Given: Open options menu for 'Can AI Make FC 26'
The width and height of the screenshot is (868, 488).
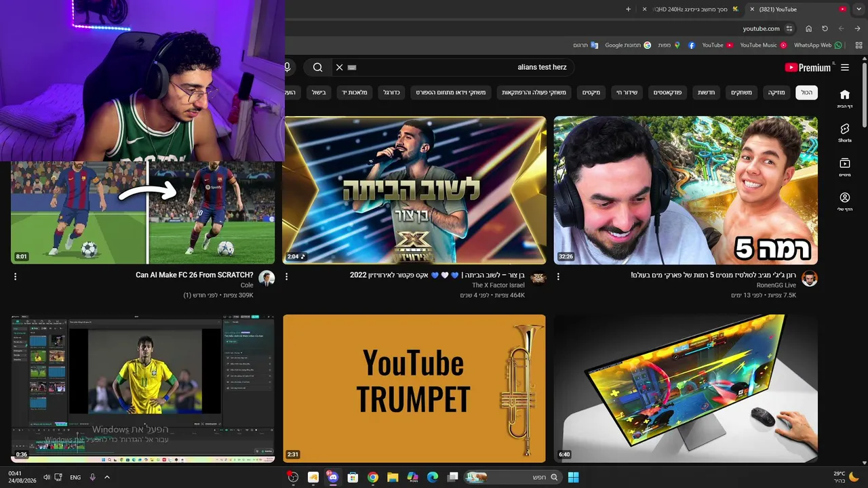Looking at the screenshot, I should (15, 277).
